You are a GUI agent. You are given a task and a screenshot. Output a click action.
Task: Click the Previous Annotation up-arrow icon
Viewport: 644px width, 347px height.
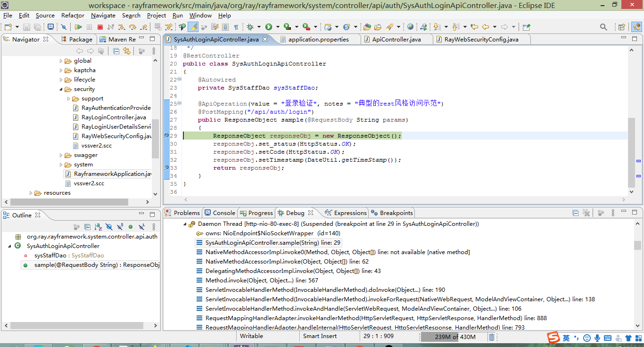click(x=455, y=27)
